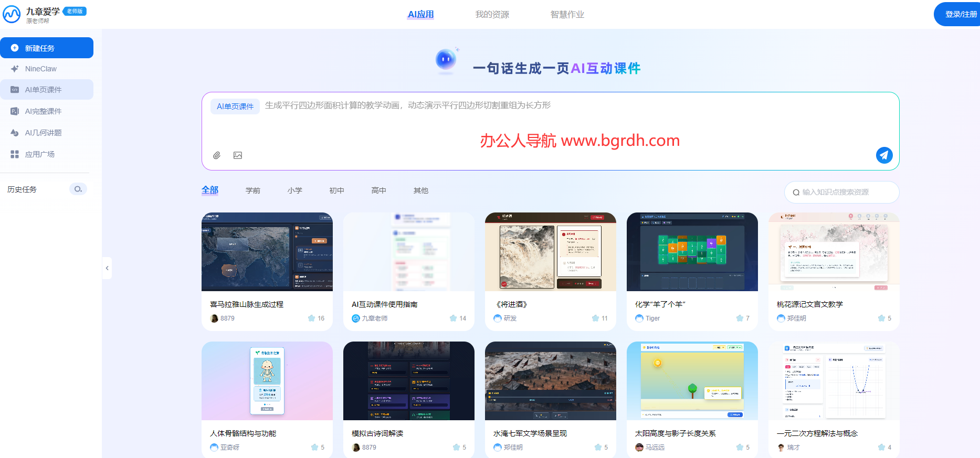Click the star icon on 《将进酒》

pyautogui.click(x=595, y=318)
